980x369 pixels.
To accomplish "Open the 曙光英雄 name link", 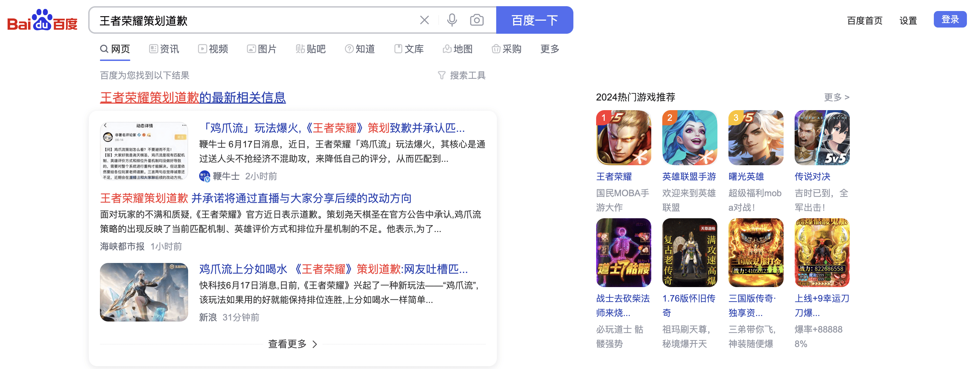I will tap(746, 176).
